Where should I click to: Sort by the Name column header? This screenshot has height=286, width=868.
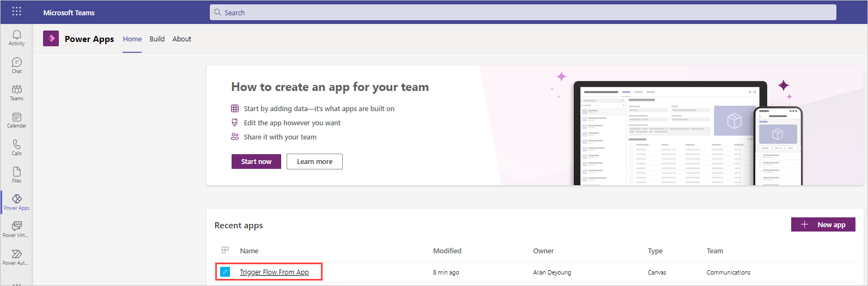pyautogui.click(x=249, y=251)
